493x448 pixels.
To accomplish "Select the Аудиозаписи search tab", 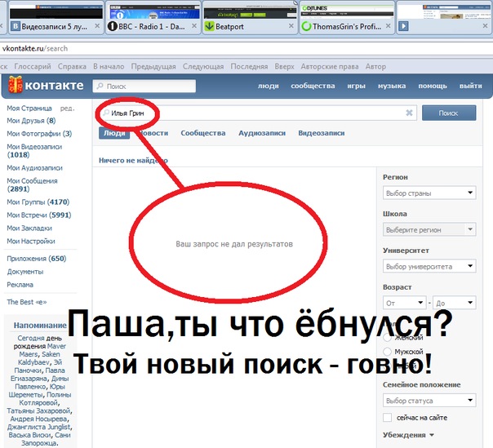I will [262, 133].
